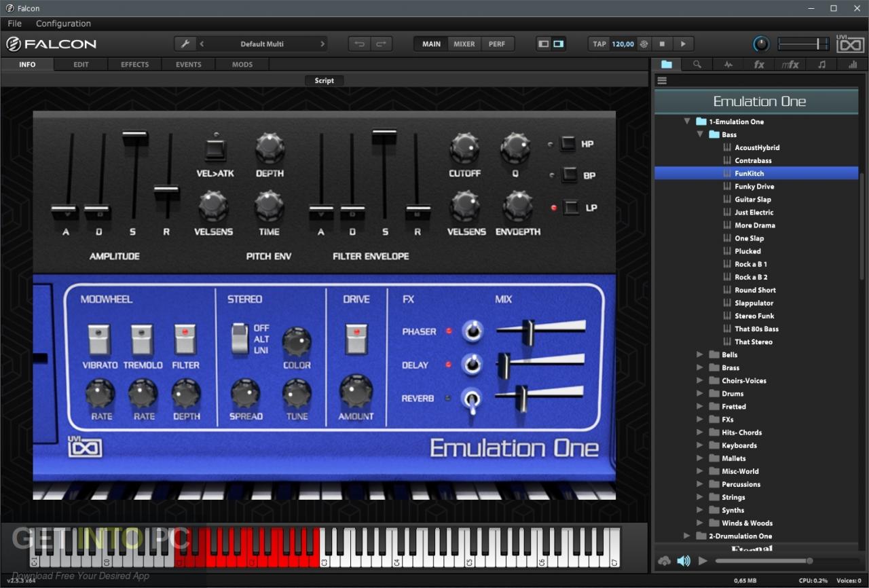Toggle modwheel FILTER switch
Screen dimensions: 869x588
pyautogui.click(x=185, y=339)
